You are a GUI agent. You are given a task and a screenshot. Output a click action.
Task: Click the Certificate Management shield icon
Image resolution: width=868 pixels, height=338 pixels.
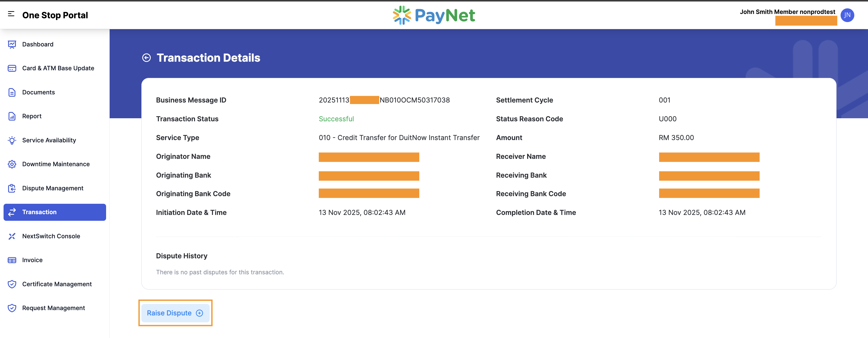(12, 284)
